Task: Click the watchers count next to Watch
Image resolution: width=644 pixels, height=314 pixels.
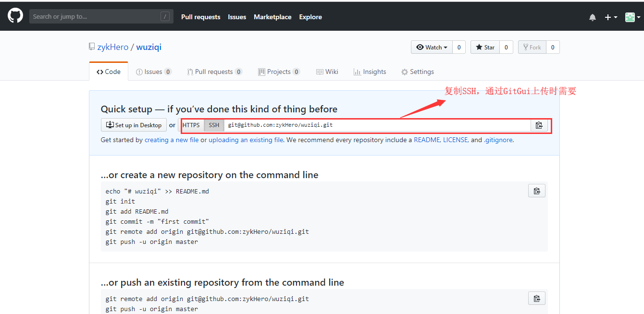Action: pos(459,47)
